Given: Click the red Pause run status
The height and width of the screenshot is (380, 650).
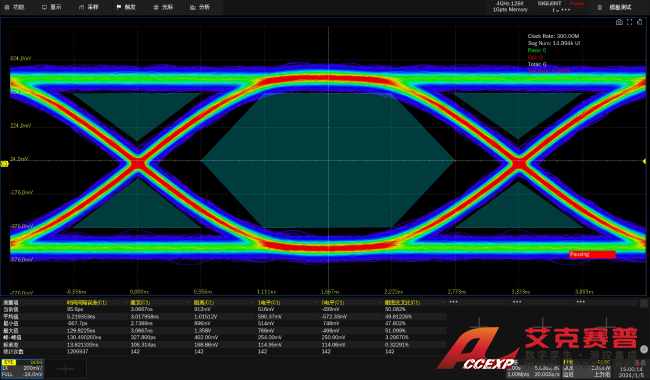Looking at the screenshot, I should [x=576, y=3].
